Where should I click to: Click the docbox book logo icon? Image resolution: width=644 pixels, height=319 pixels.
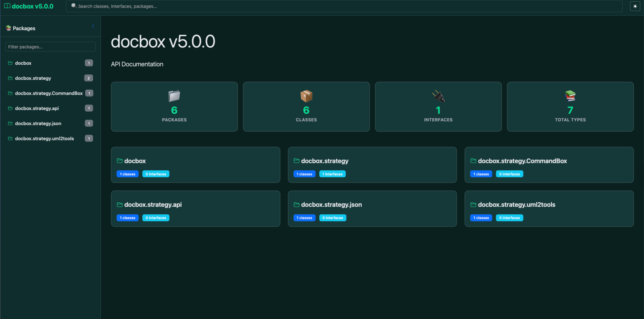tap(7, 6)
